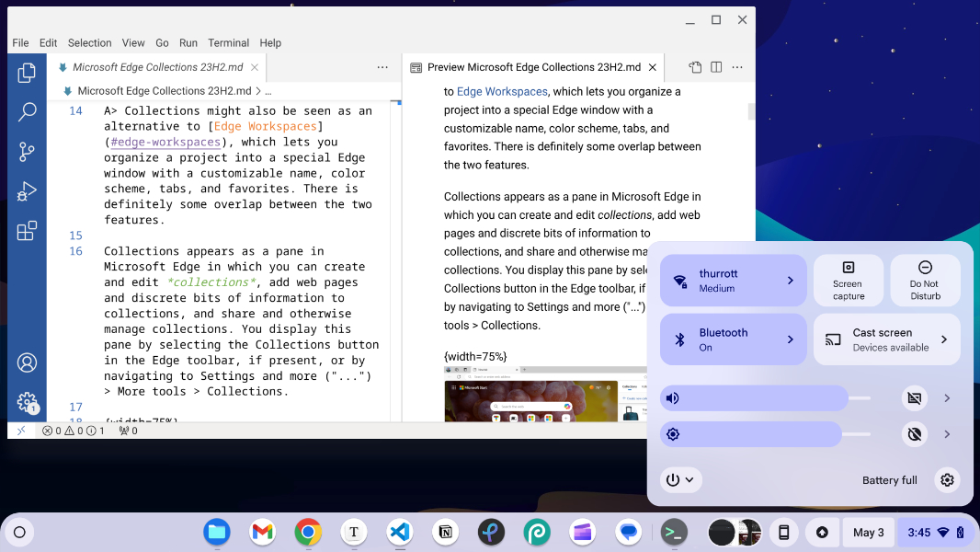This screenshot has width=980, height=552.
Task: Open Run and Debug view
Action: [27, 191]
